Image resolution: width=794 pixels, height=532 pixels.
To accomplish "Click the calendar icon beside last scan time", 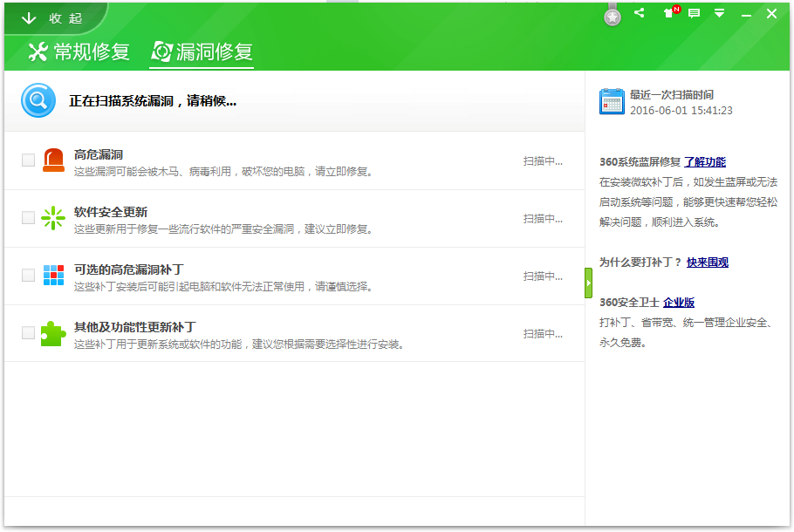I will [x=612, y=101].
